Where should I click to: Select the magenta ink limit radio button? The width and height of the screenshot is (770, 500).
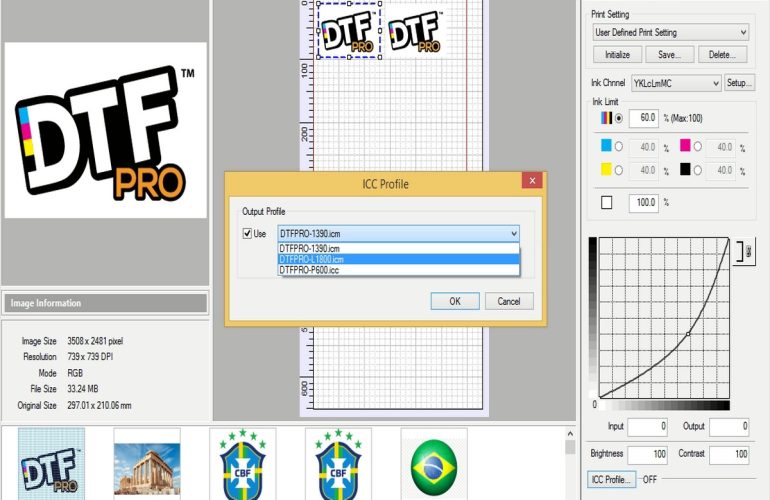pyautogui.click(x=697, y=146)
